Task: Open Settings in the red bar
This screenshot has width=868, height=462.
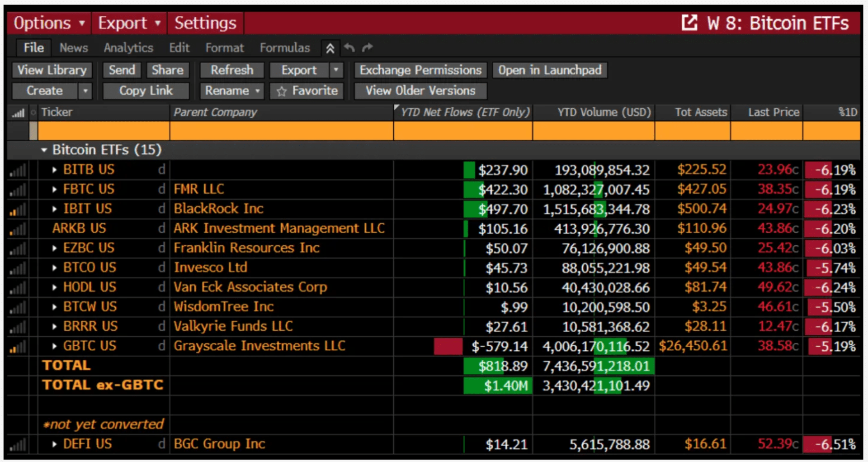Action: (x=206, y=23)
